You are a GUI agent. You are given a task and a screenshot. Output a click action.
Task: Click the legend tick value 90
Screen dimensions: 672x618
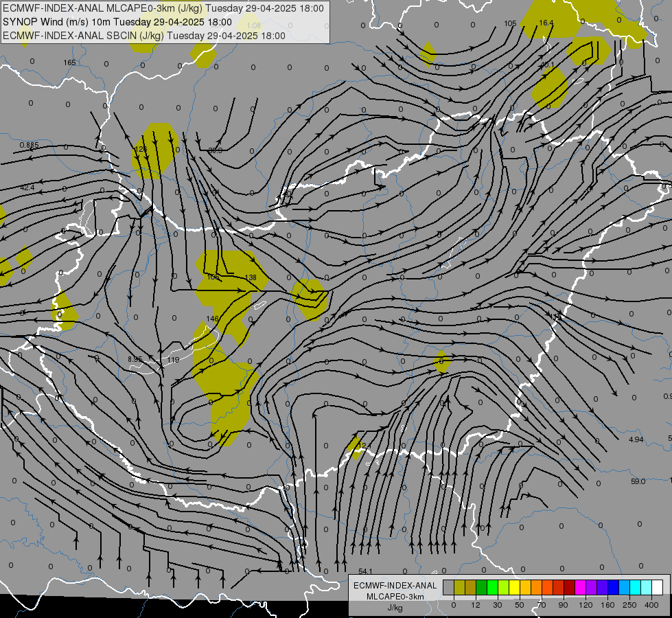563,605
